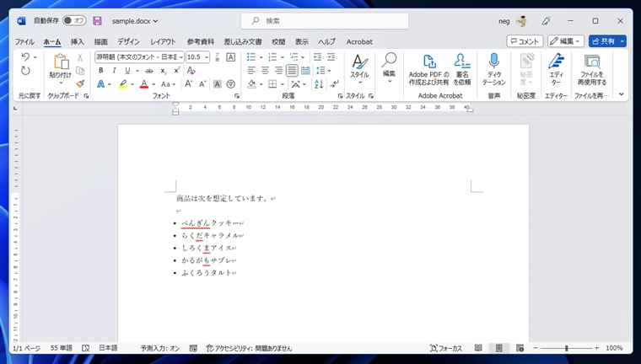Switch to the 挿入 tab

pyautogui.click(x=78, y=41)
